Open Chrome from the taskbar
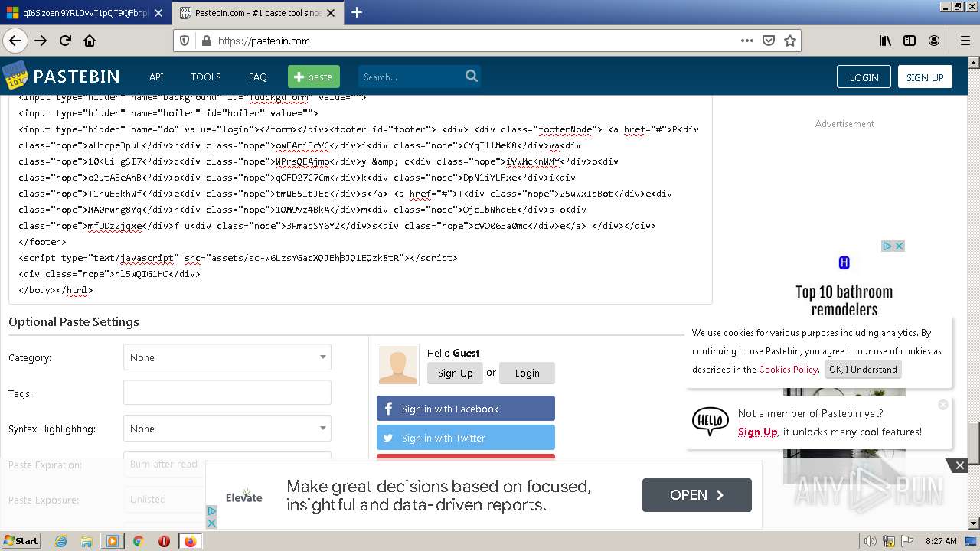980x551 pixels. (x=138, y=541)
